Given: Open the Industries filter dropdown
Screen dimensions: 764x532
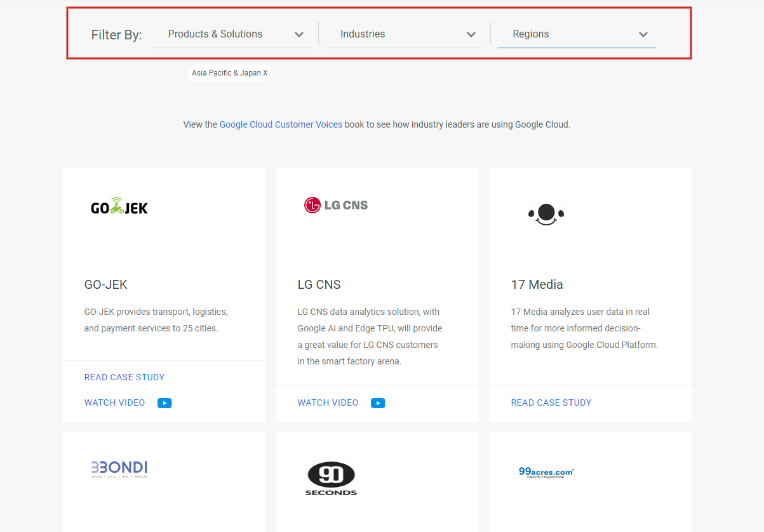Looking at the screenshot, I should [405, 34].
